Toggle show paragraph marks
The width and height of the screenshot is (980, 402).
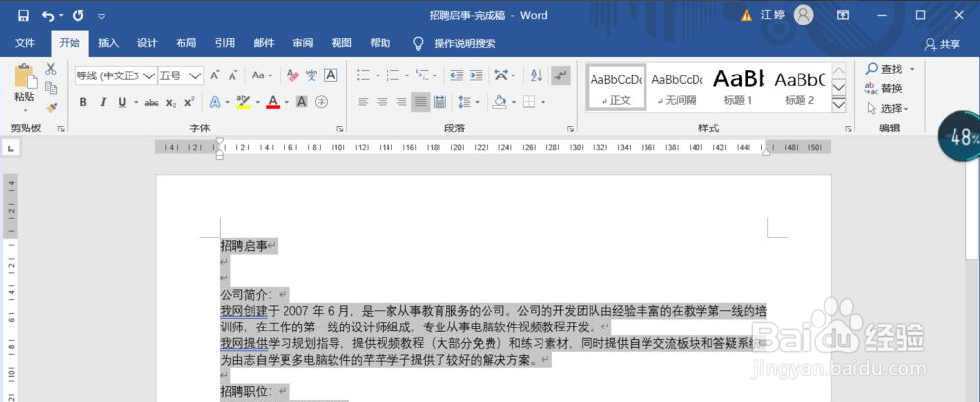tap(560, 75)
